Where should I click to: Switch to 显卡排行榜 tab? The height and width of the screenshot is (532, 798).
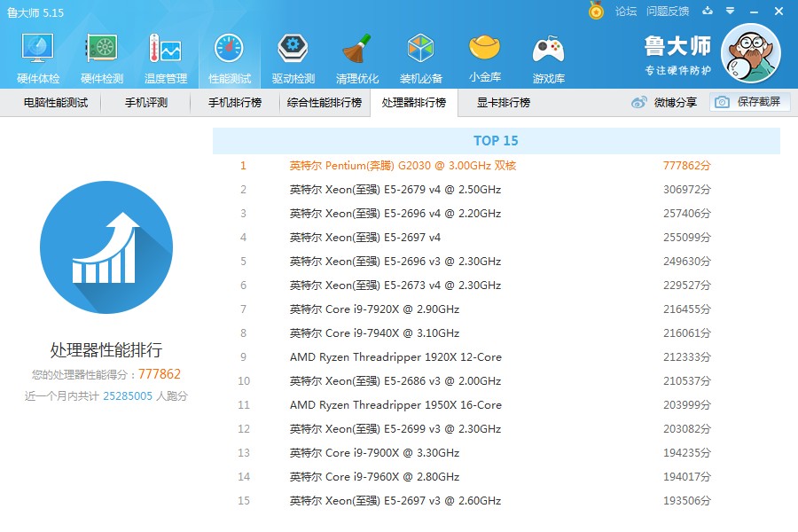(504, 102)
